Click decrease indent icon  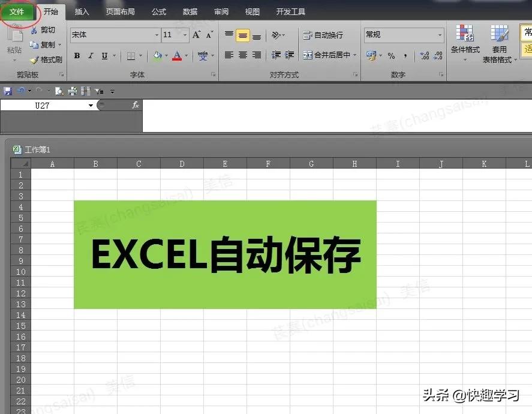point(276,55)
